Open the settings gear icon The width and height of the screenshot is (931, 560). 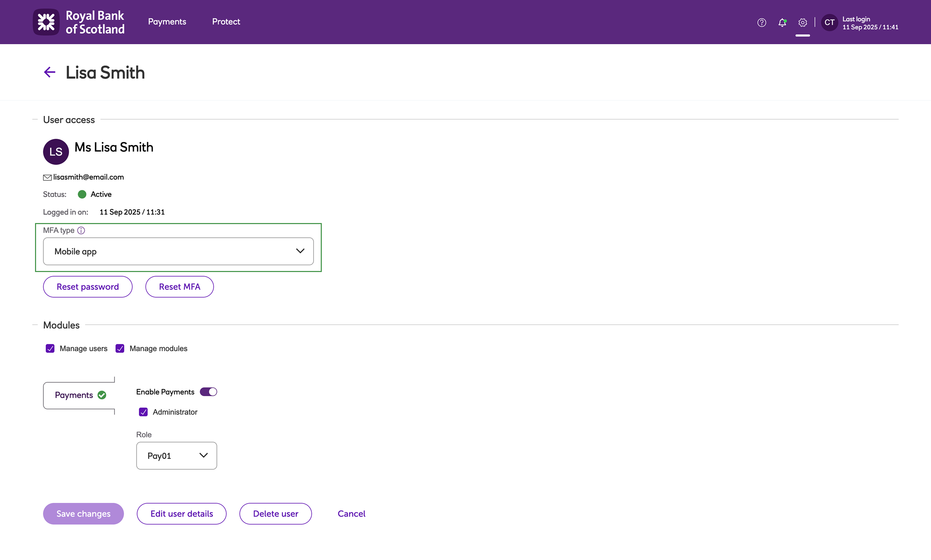click(802, 23)
